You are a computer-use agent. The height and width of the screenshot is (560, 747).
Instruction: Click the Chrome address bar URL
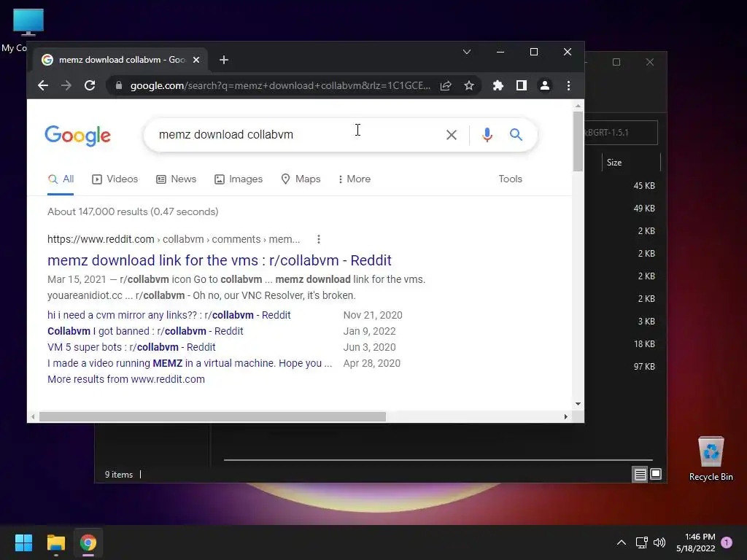point(280,86)
